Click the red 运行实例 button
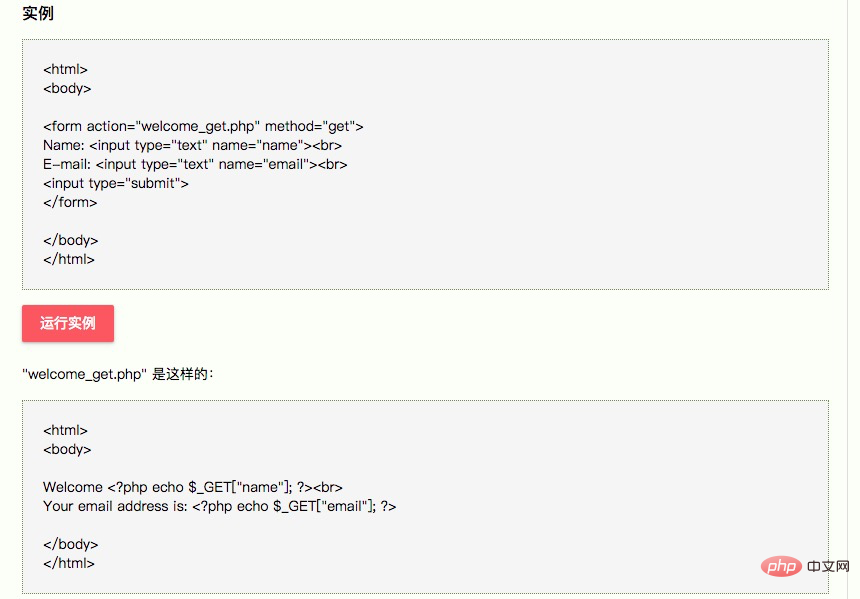The height and width of the screenshot is (599, 860). pyautogui.click(x=68, y=323)
